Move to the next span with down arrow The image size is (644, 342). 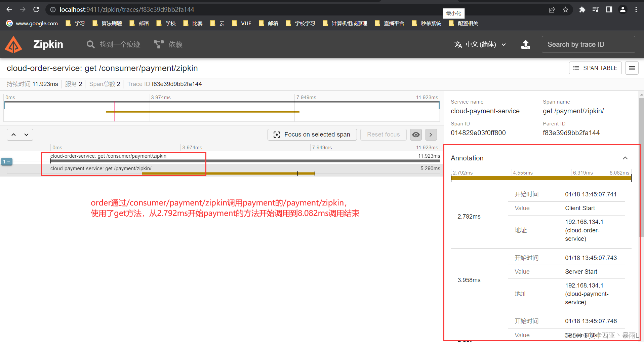27,135
